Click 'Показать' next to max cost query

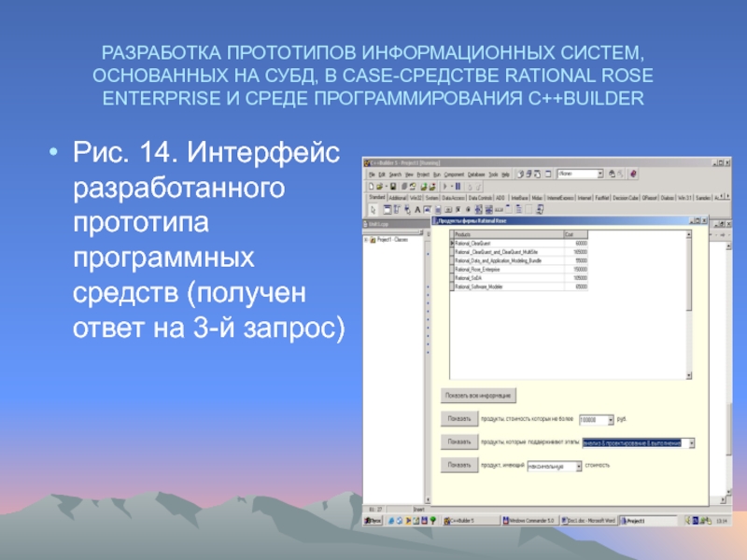tap(459, 465)
